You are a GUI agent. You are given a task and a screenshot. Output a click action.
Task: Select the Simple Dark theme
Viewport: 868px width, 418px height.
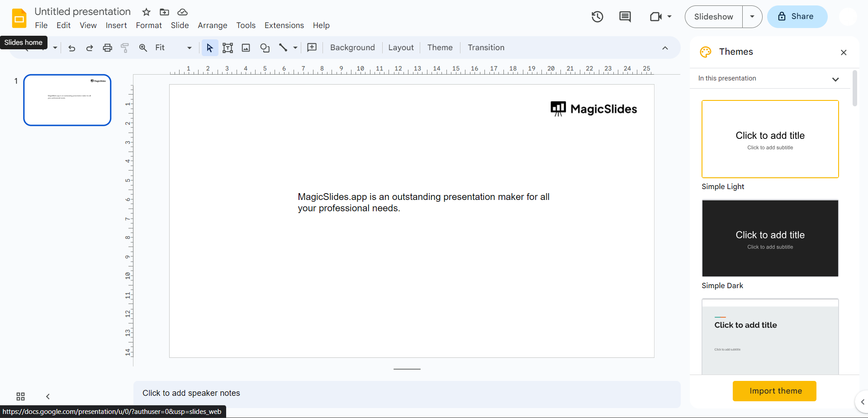point(770,238)
